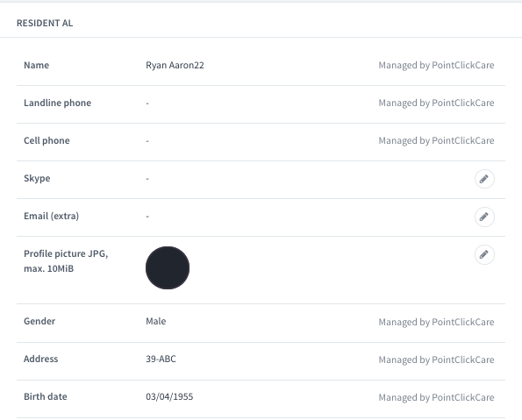This screenshot has width=522, height=420.
Task: Edit the Email (extra) field pencil icon
Action: pos(484,217)
